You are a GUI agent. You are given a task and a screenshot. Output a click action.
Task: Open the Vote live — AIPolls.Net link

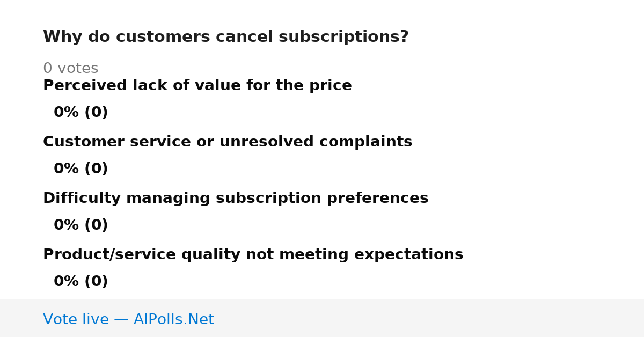pos(128,319)
